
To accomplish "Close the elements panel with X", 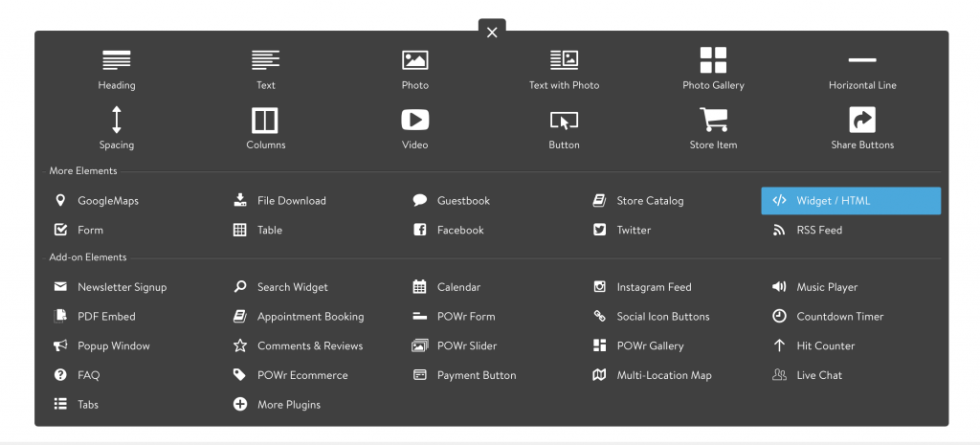I will pyautogui.click(x=492, y=33).
